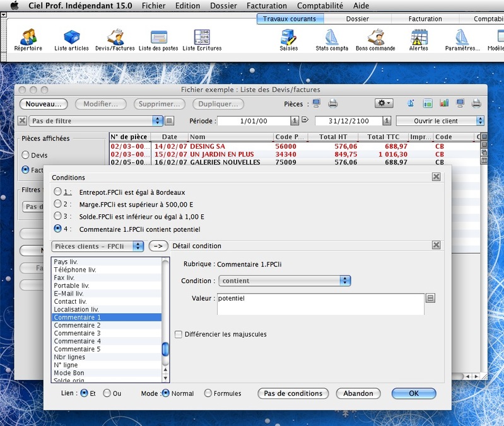
Task: Open the Comptabilité menu
Action: (x=320, y=6)
